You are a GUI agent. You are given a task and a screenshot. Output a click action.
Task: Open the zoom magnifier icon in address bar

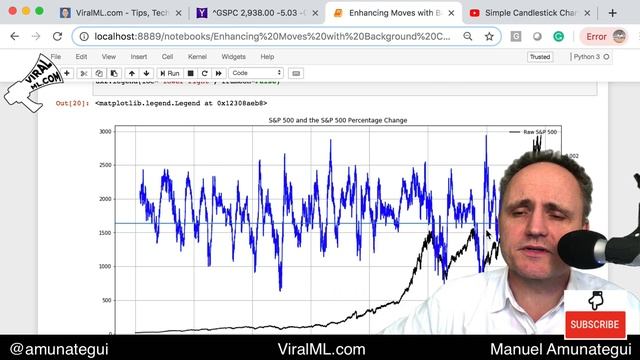(468, 36)
